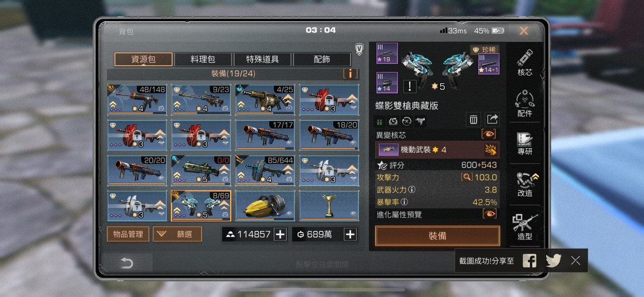Viewport: 644px width, 297px height.
Task: Click the share weapon icon
Action: pyautogui.click(x=492, y=120)
